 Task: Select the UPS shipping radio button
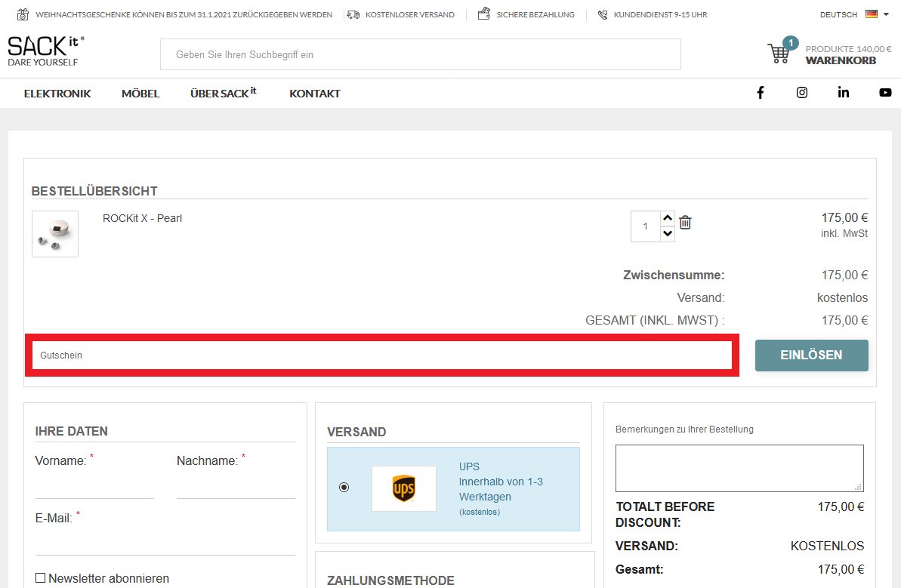point(344,488)
